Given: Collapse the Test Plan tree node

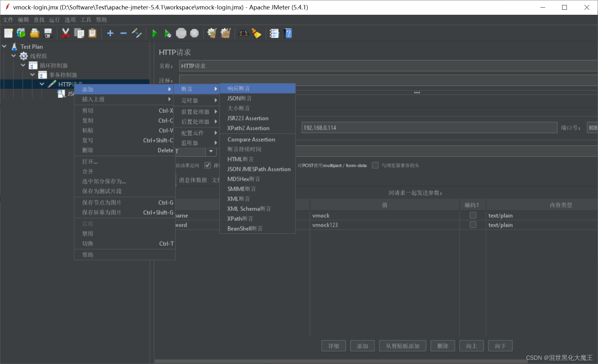Looking at the screenshot, I should pos(4,46).
